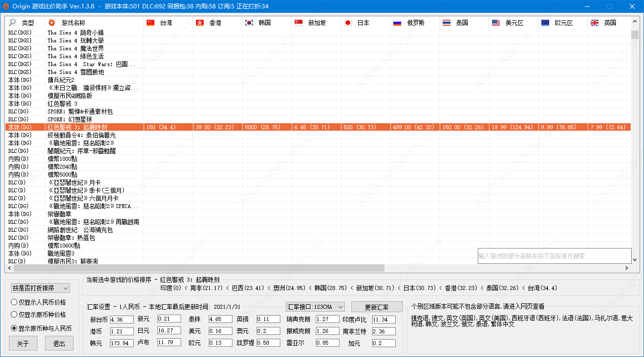Click the 退出 button
Image resolution: width=644 pixels, height=357 pixels.
tap(59, 344)
